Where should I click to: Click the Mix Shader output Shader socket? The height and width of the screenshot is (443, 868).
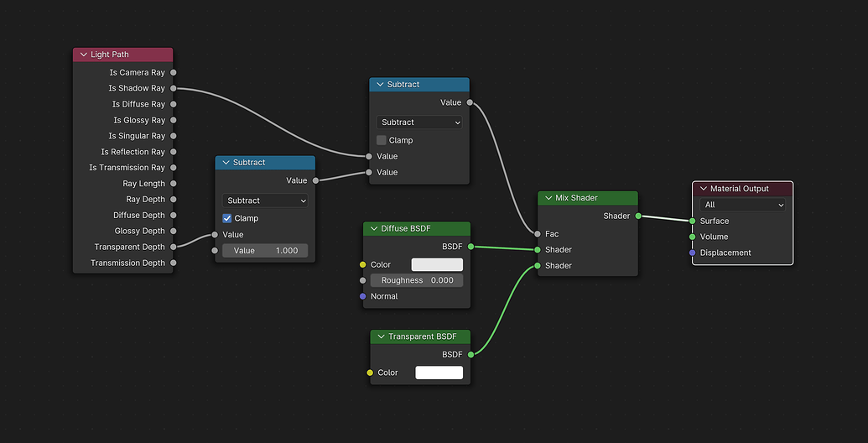click(x=638, y=216)
